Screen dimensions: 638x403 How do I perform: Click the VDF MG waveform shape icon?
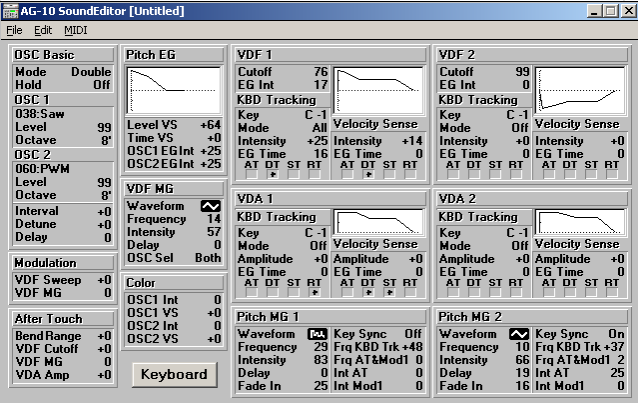point(210,206)
